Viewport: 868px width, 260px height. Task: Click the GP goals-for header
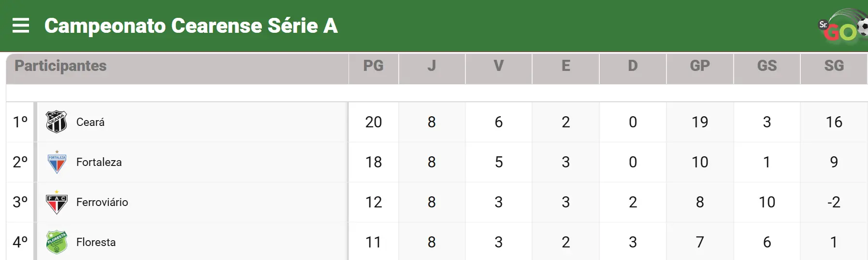coord(699,66)
